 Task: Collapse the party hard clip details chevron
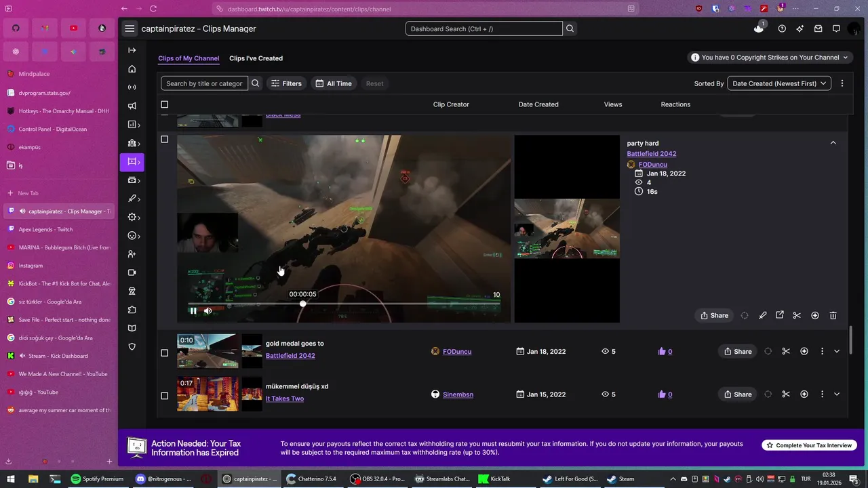tap(833, 142)
